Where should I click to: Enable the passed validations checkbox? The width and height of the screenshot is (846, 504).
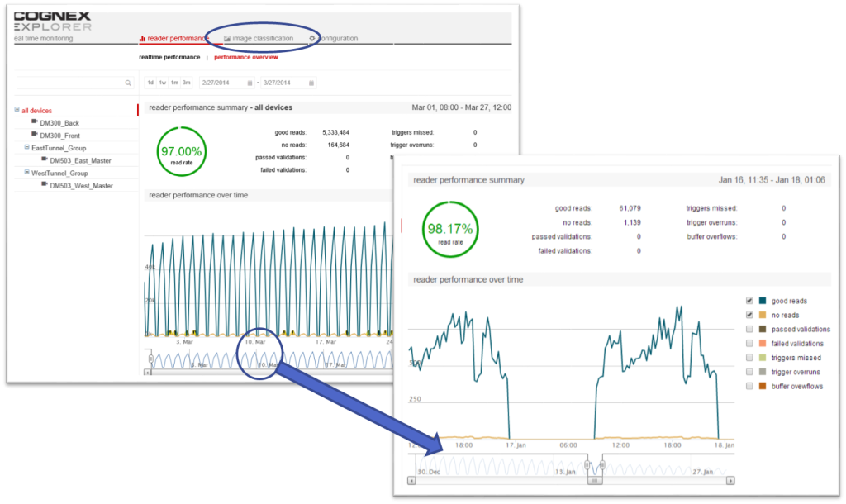coord(749,329)
